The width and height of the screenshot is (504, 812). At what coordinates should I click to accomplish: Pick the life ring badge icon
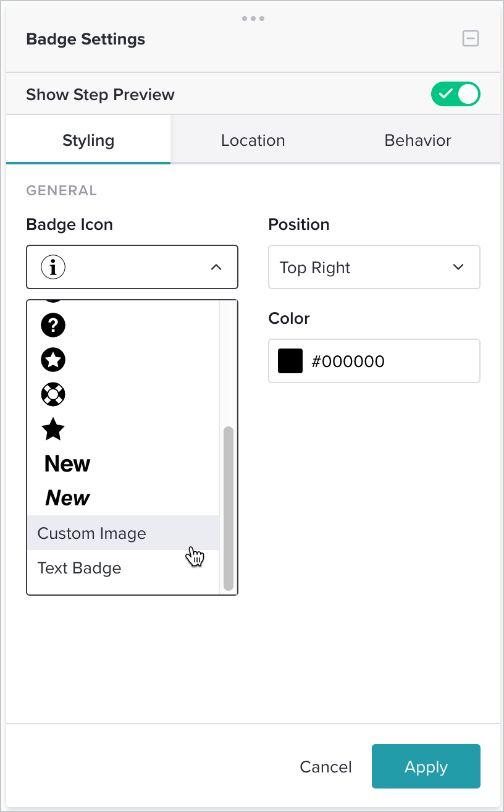point(53,394)
